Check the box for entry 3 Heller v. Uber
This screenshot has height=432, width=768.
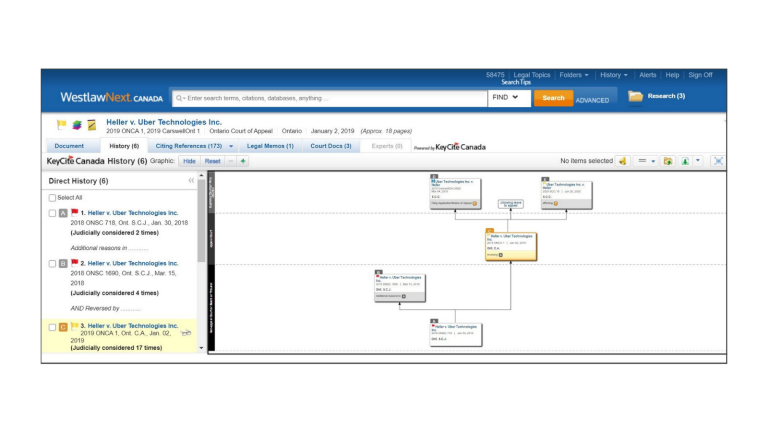click(52, 327)
